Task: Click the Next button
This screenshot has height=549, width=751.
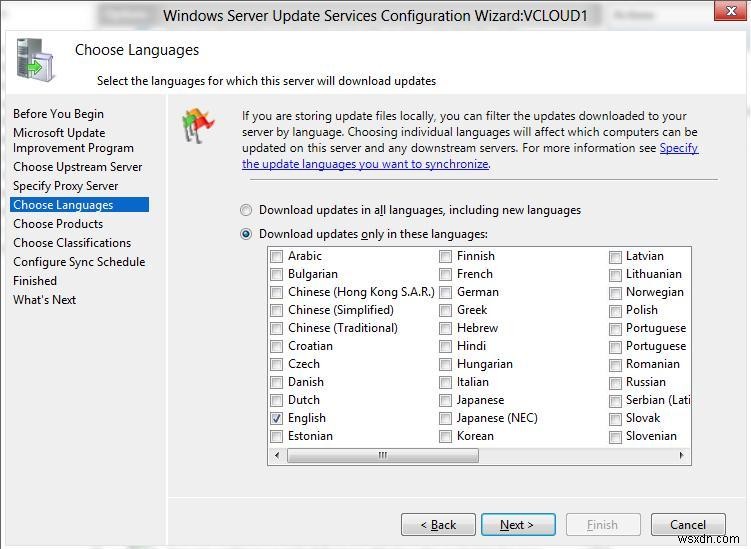Action: click(518, 525)
